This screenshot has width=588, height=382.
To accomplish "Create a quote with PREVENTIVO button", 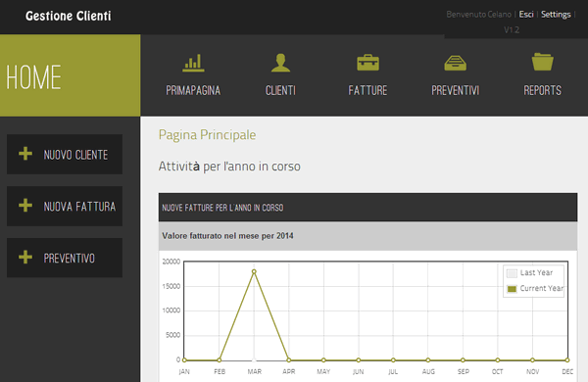I will 65,258.
